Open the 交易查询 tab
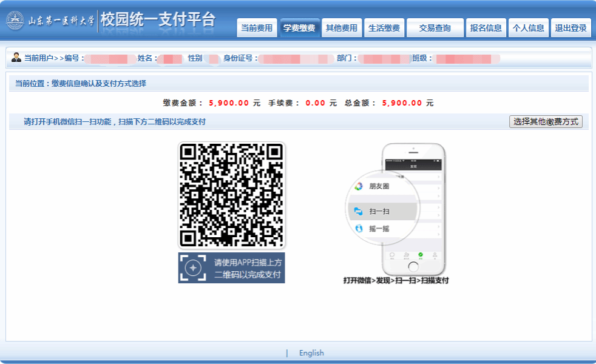The image size is (596, 364). pyautogui.click(x=435, y=28)
